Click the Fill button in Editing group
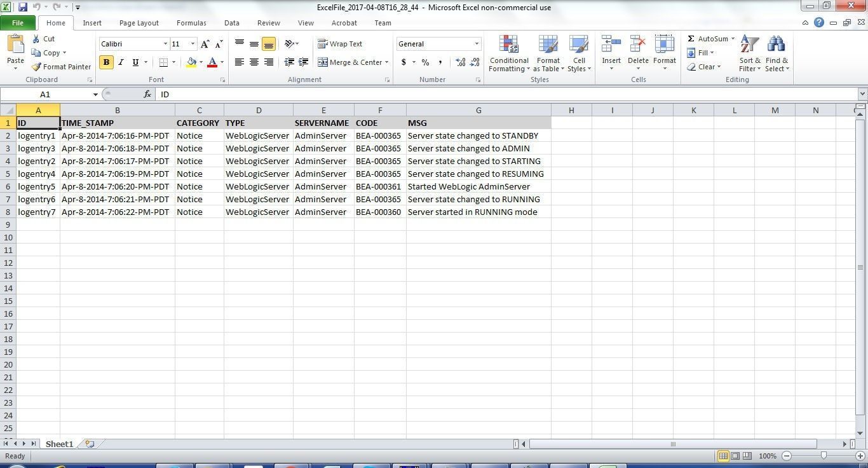 tap(700, 53)
